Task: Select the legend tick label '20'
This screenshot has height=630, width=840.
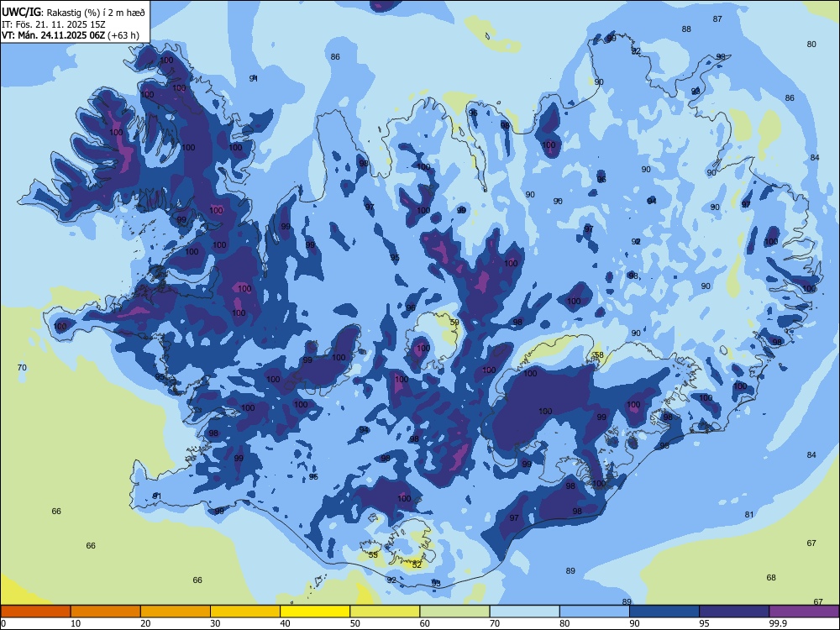Action: pyautogui.click(x=145, y=623)
